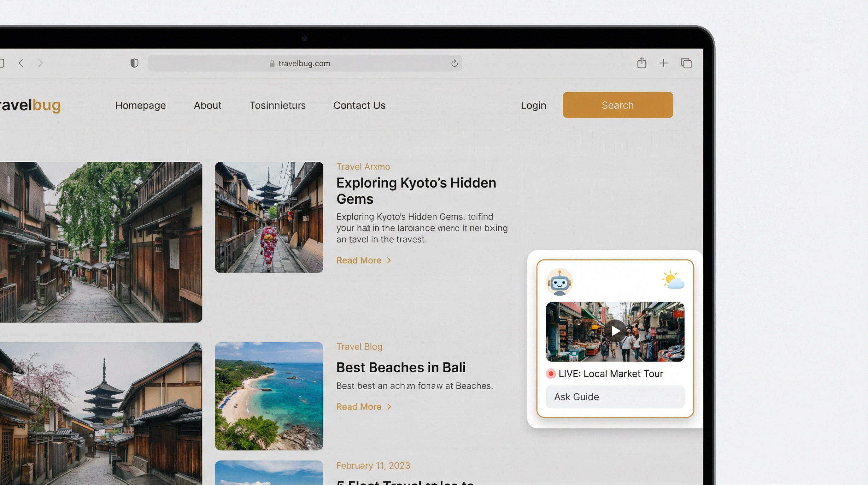
Task: Click the browser forward arrow
Action: click(40, 63)
